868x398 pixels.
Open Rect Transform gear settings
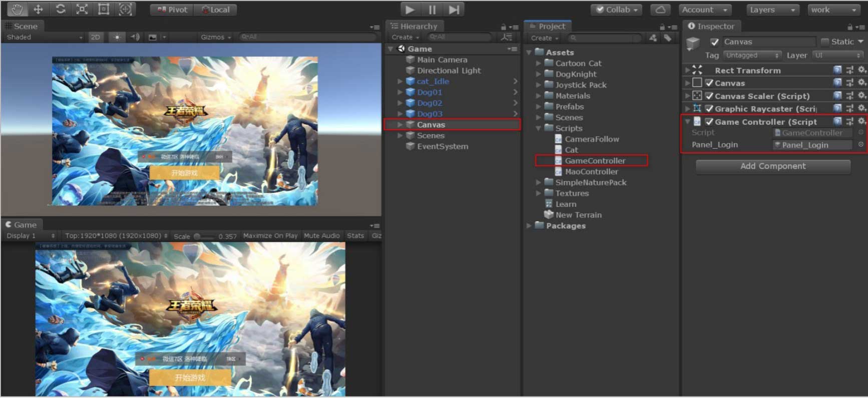pos(861,70)
